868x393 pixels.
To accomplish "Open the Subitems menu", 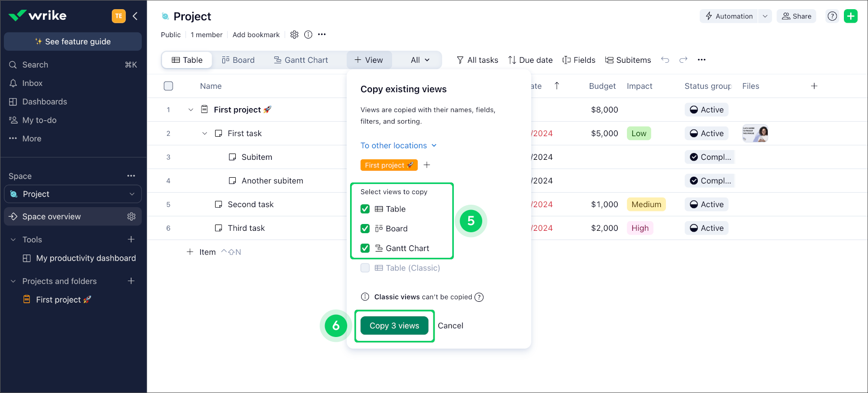I will pos(628,60).
